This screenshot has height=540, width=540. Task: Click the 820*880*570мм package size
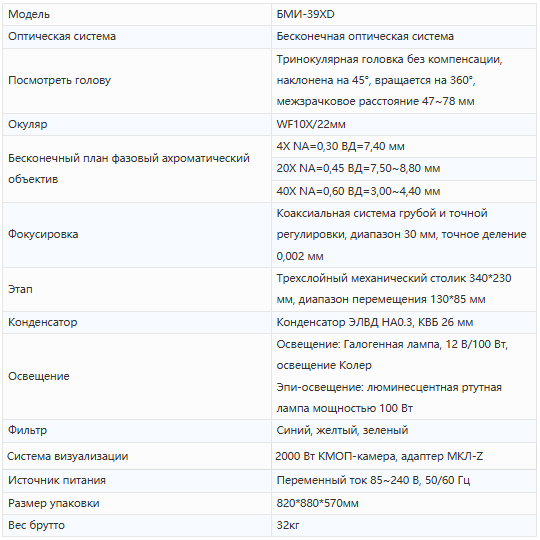pyautogui.click(x=318, y=503)
